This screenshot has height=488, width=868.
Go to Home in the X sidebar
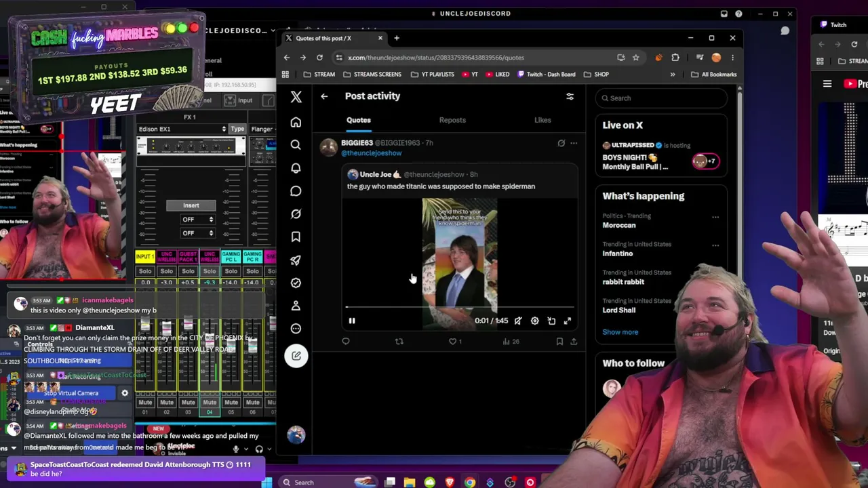click(296, 123)
